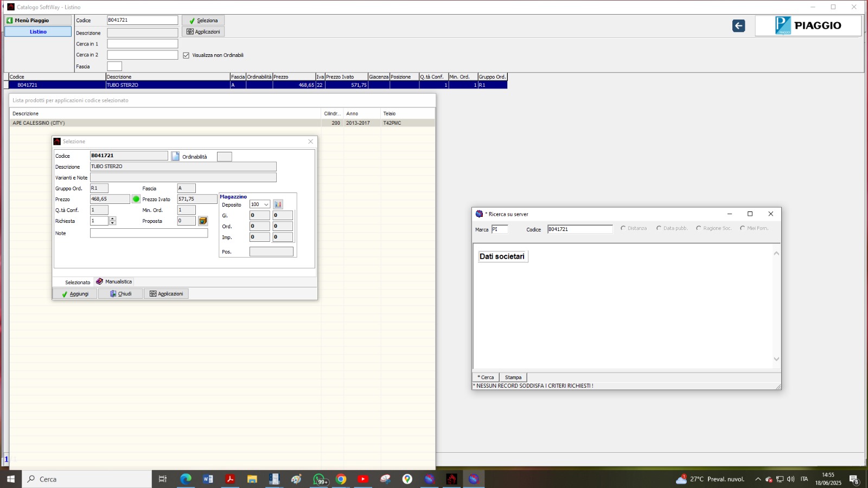Viewport: 868px width, 488px height.
Task: Click the box icon next to Proposta
Action: (203, 221)
